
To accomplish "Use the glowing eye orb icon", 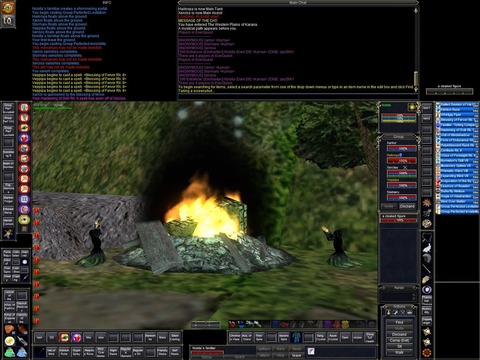I will point(427,289).
